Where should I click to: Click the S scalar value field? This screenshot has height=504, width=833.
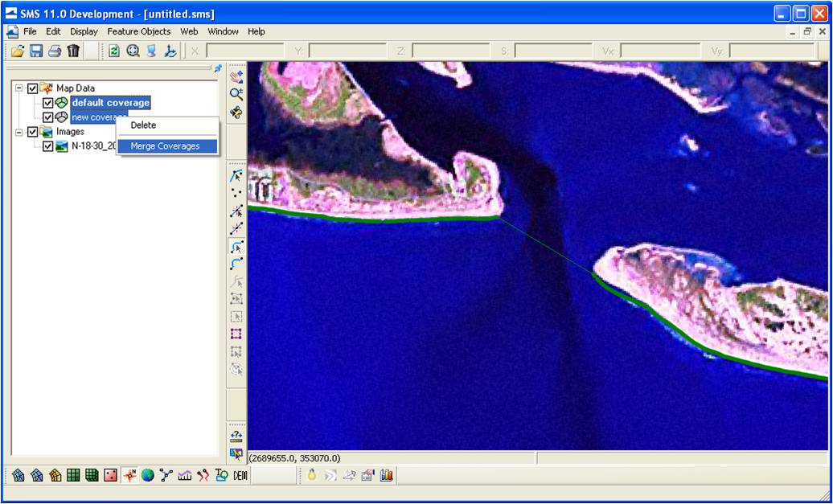click(x=553, y=51)
